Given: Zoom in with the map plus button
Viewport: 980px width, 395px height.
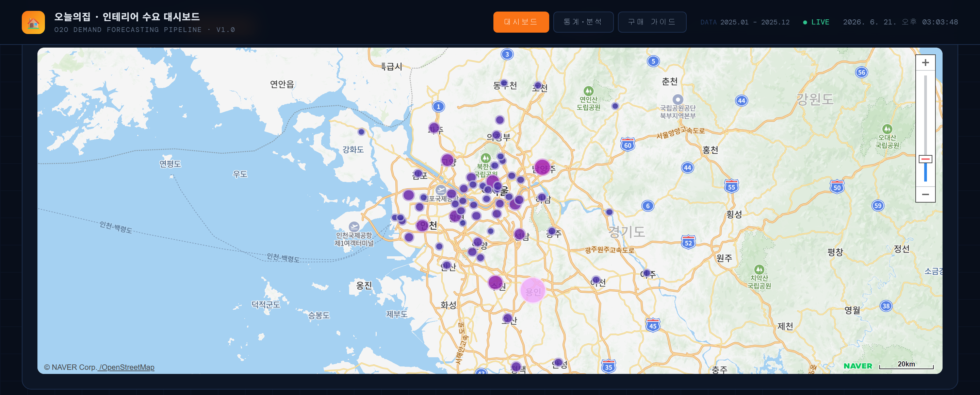Looking at the screenshot, I should pos(925,62).
